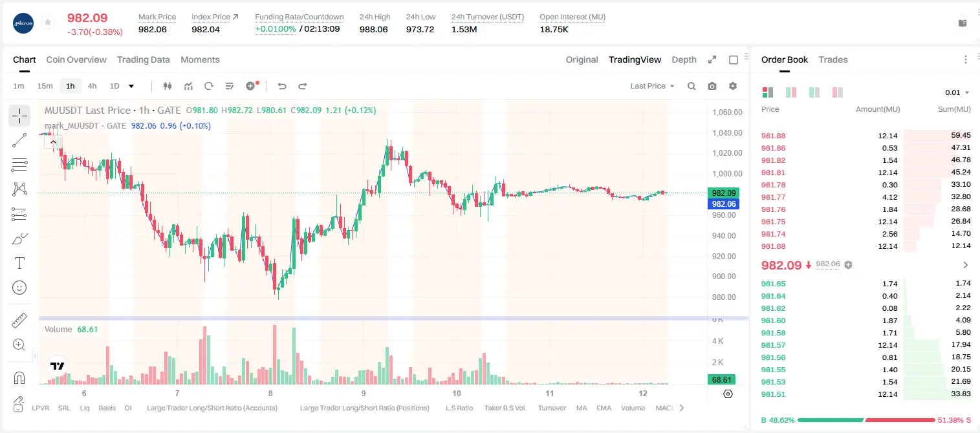Select the trend line drawing tool
The height and width of the screenshot is (433, 980).
click(x=19, y=140)
